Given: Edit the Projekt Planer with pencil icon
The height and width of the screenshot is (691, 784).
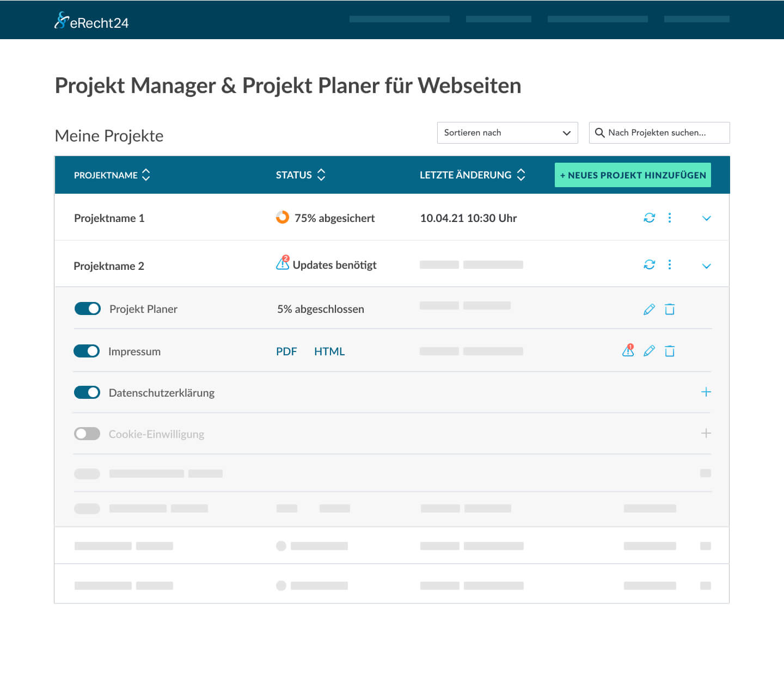Looking at the screenshot, I should (649, 309).
